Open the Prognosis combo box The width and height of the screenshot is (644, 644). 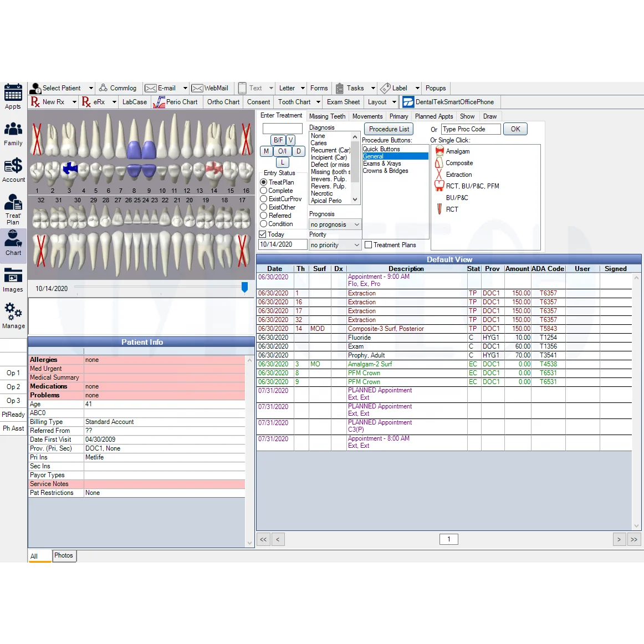[335, 224]
